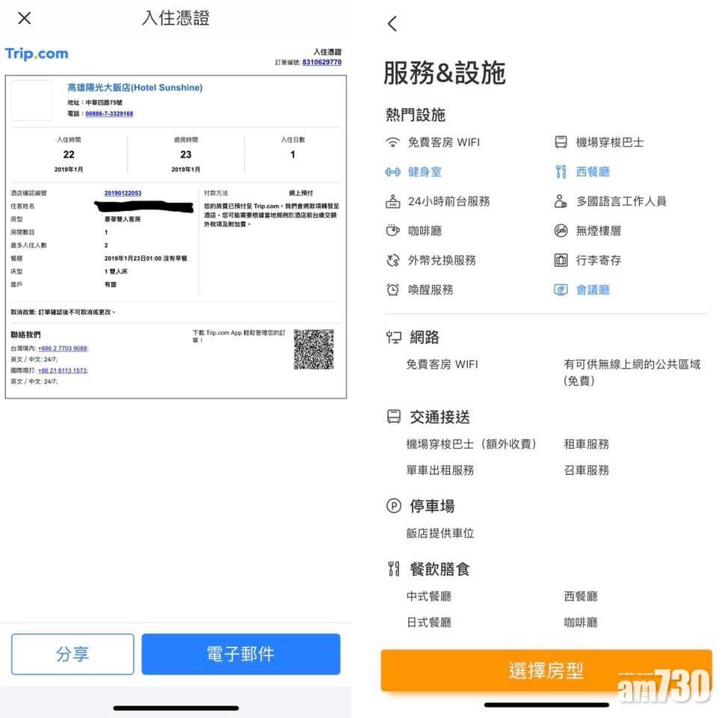Open order number 8310629770 link
This screenshot has height=718, width=728.
click(x=322, y=62)
